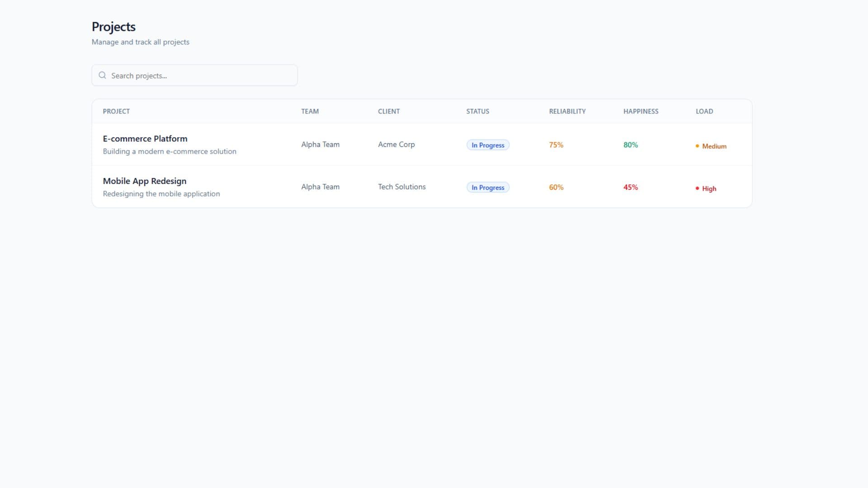Click Alpha Team in E-commerce Platform row

(321, 145)
